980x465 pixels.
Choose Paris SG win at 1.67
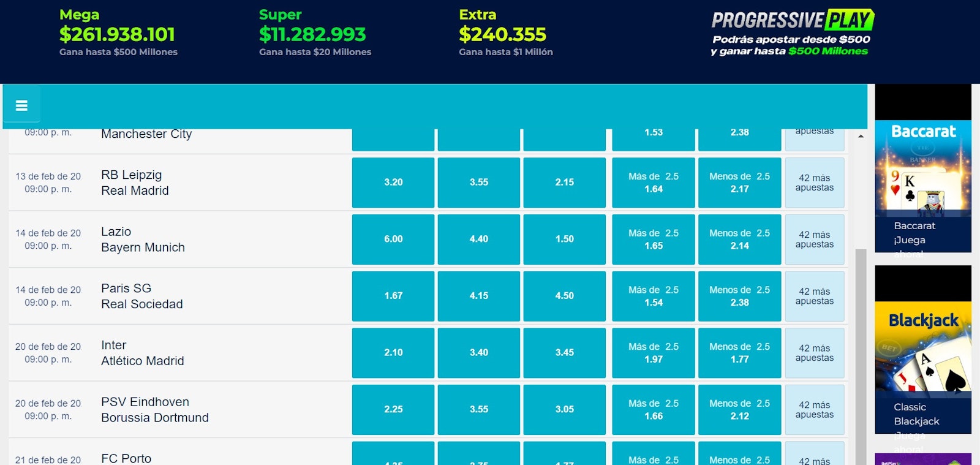[x=393, y=296]
